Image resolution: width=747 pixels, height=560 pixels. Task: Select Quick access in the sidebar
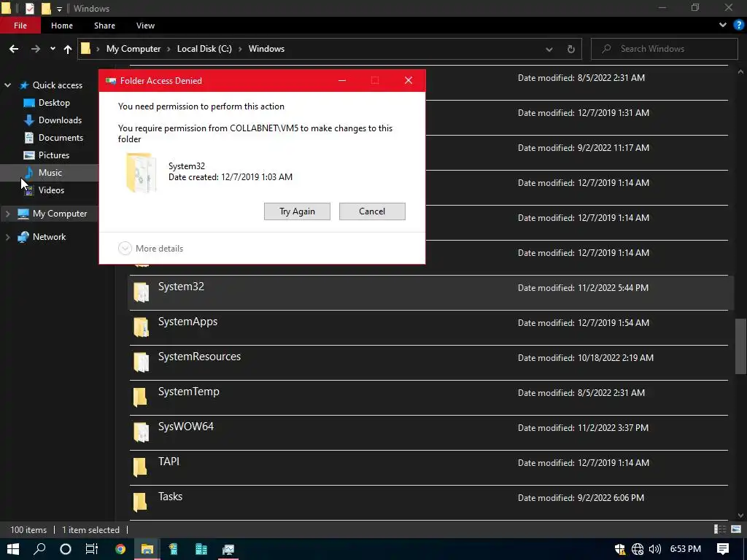click(x=57, y=85)
